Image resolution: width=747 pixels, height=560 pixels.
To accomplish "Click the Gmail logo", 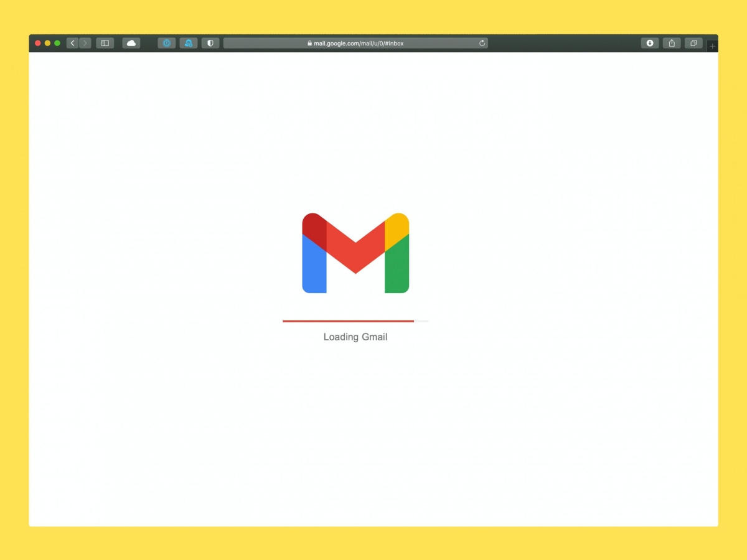I will tap(355, 252).
